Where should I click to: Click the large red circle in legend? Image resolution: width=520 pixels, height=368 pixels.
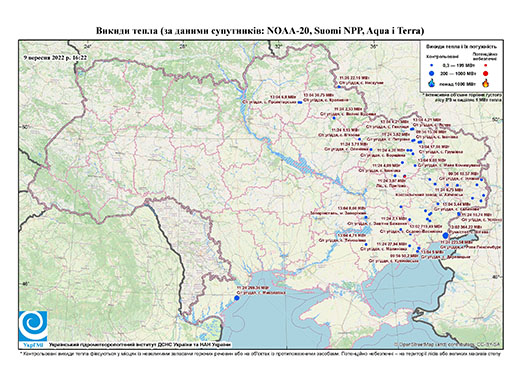(x=485, y=73)
